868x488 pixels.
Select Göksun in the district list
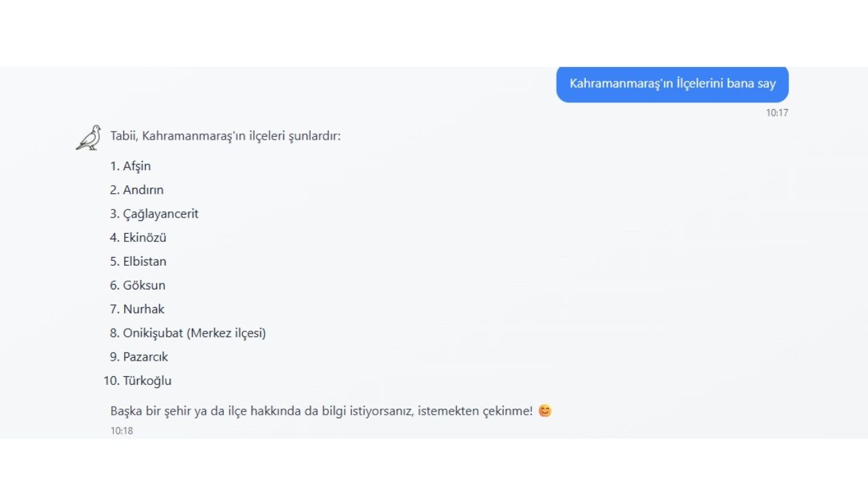(x=144, y=285)
